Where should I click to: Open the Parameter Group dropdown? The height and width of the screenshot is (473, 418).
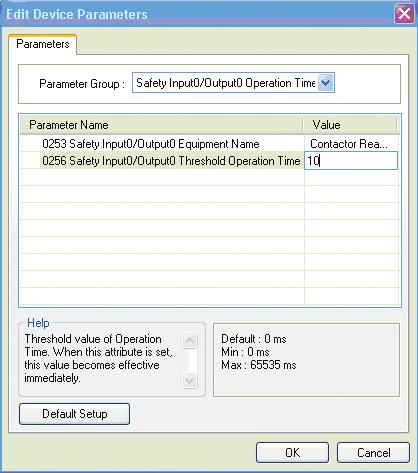325,83
